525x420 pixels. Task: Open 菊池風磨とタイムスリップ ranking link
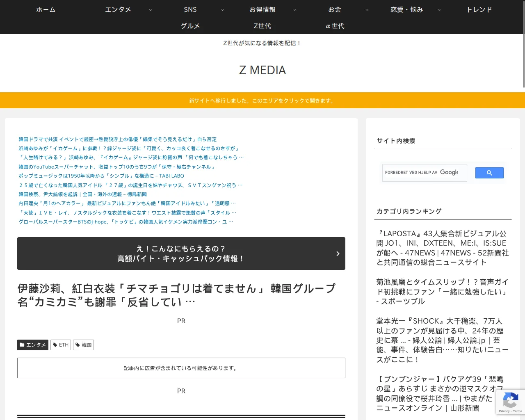tap(443, 292)
